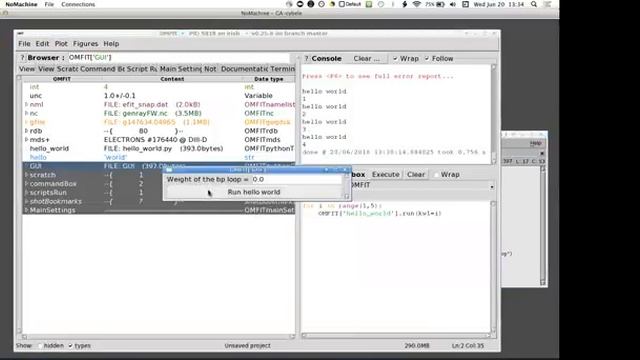Screen dimensions: 640x360
Task: Click the Default menu bar item
Action: tap(350, 4)
